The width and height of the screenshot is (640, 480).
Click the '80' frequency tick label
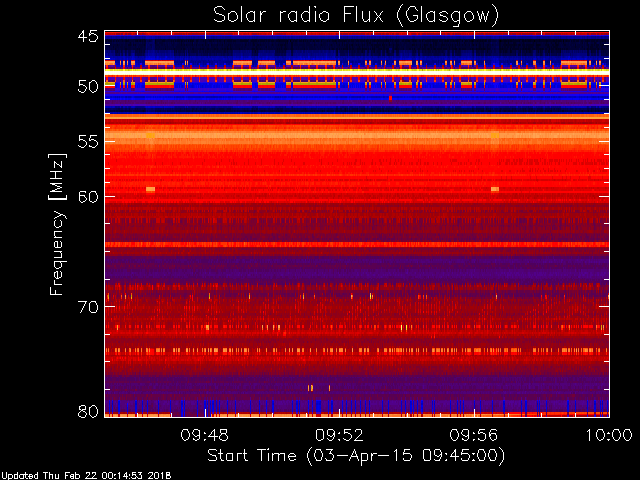click(x=88, y=411)
